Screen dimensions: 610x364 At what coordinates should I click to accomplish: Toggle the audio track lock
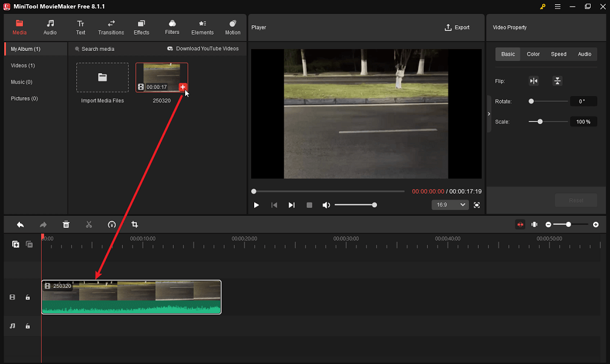coord(28,326)
